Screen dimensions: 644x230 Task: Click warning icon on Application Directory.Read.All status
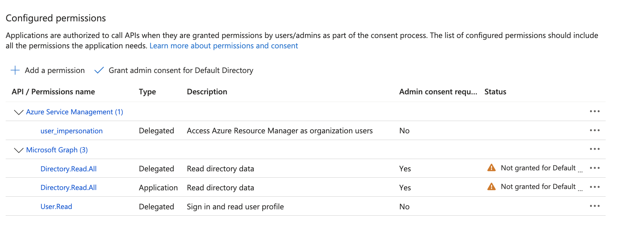click(x=491, y=187)
